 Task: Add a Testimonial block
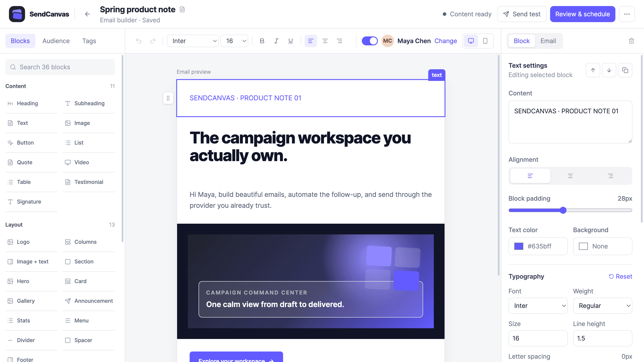coord(89,182)
